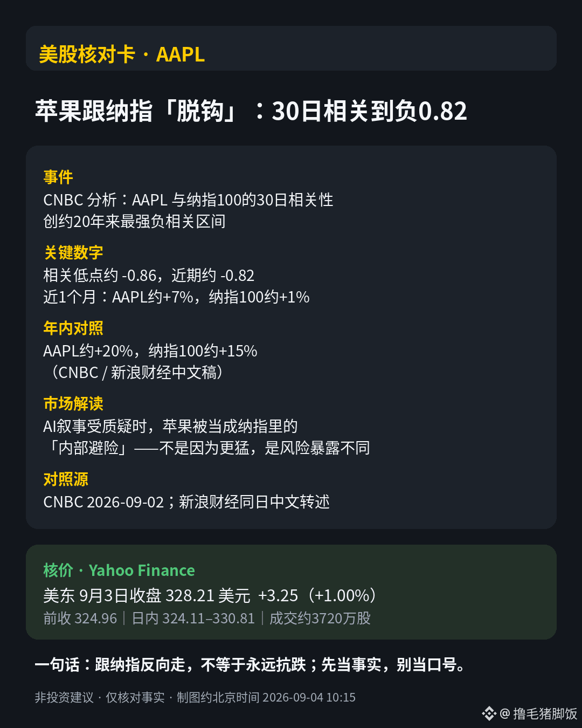Click the 前收 324.96 value
The image size is (582, 728).
point(80,618)
